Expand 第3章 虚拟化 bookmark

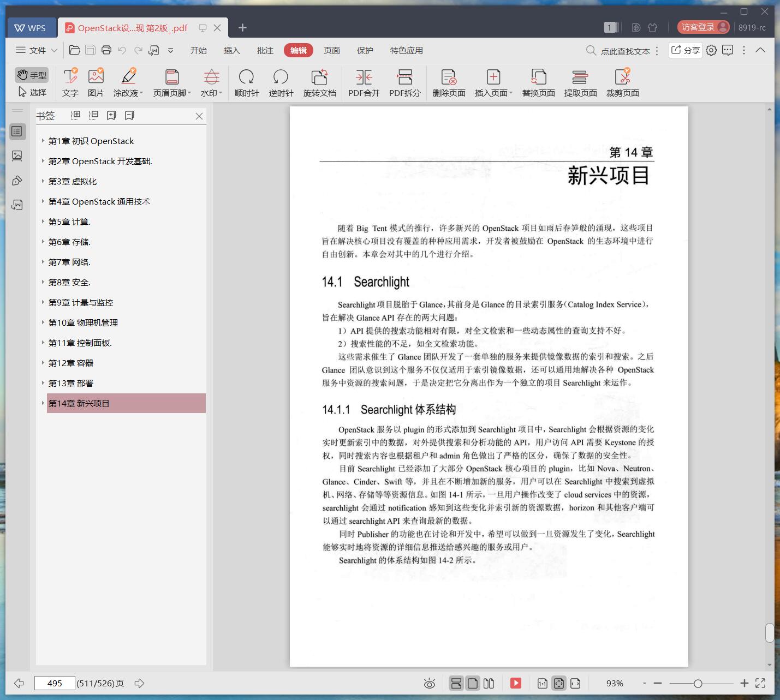43,181
